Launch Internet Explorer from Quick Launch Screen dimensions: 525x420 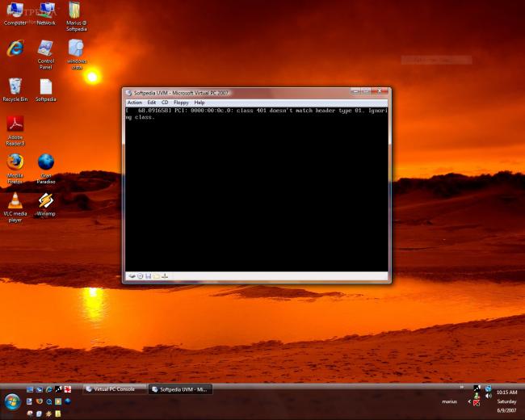coord(48,389)
